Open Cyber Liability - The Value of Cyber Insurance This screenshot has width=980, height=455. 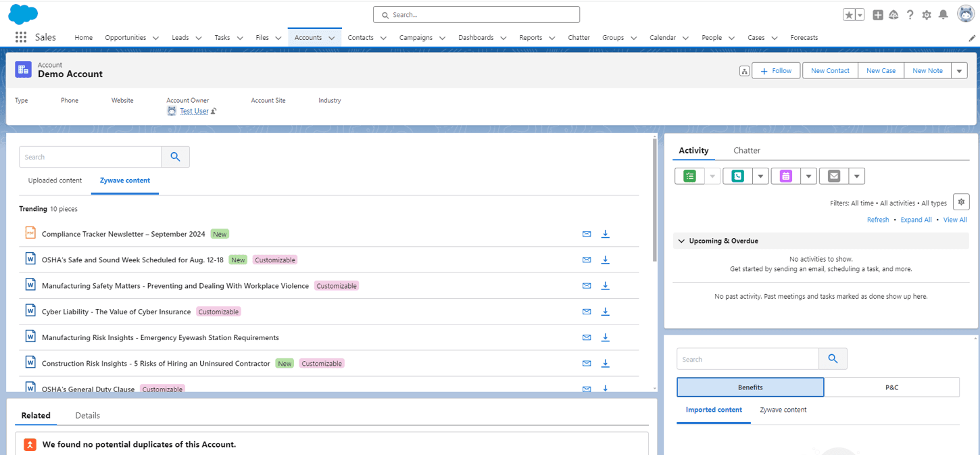click(x=116, y=312)
